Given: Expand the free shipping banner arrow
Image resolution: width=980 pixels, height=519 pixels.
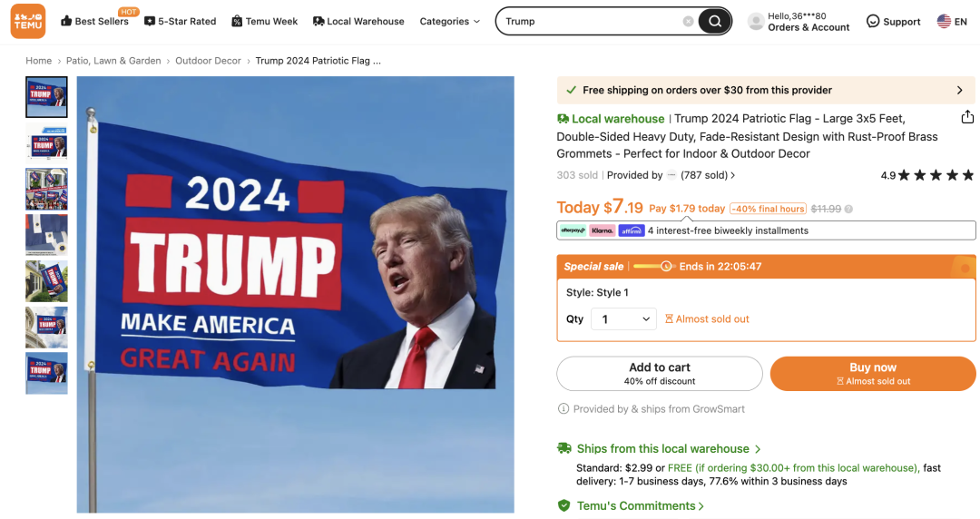Looking at the screenshot, I should click(959, 90).
